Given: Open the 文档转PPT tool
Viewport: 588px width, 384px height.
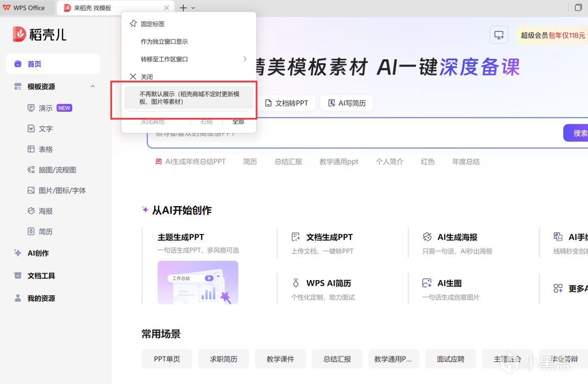Looking at the screenshot, I should coord(286,103).
